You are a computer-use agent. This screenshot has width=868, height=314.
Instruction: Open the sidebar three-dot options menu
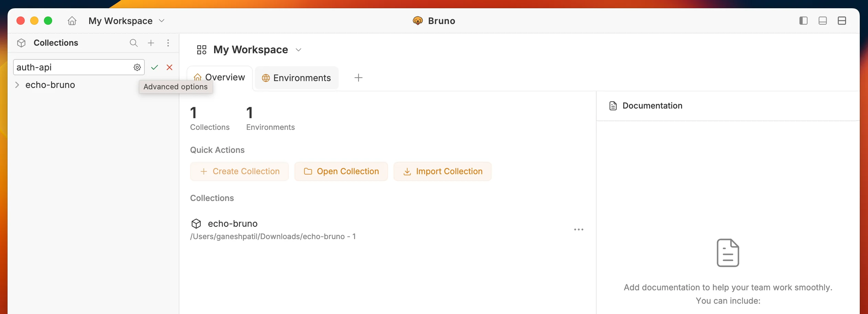(168, 43)
